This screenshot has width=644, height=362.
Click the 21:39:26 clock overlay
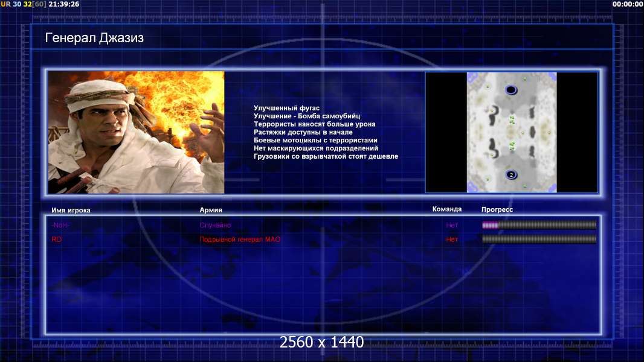point(64,4)
